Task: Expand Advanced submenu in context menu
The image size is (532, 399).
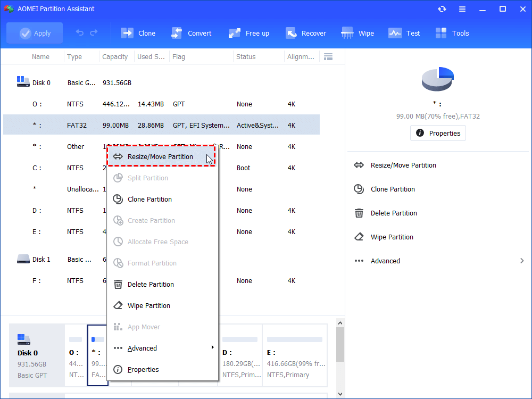Action: pos(162,348)
